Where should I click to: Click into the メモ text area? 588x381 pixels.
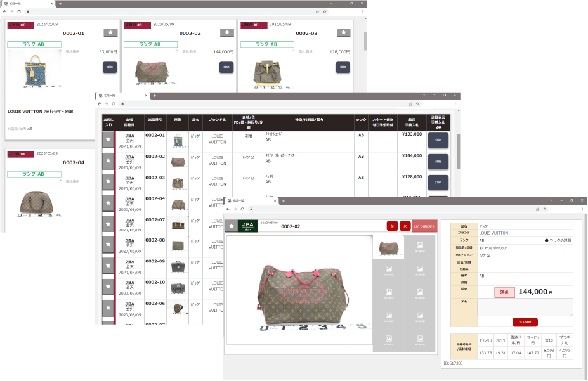[x=525, y=307]
